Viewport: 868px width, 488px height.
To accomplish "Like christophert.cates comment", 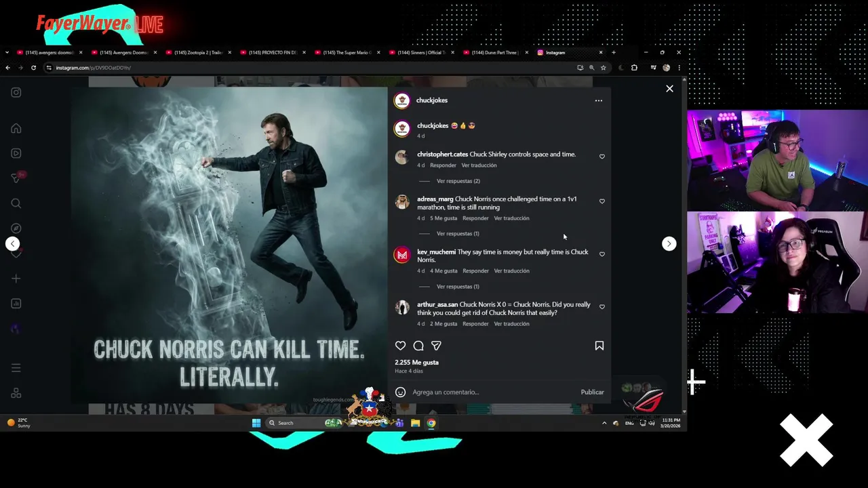I will point(601,157).
